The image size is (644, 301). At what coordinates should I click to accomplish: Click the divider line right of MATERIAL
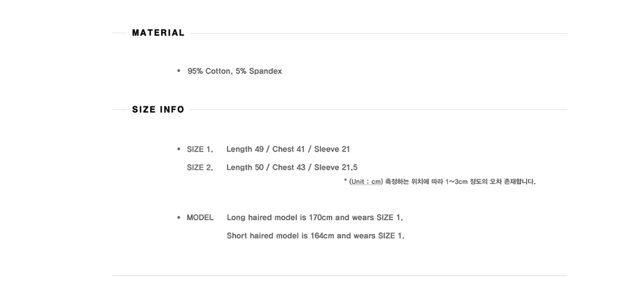379,33
